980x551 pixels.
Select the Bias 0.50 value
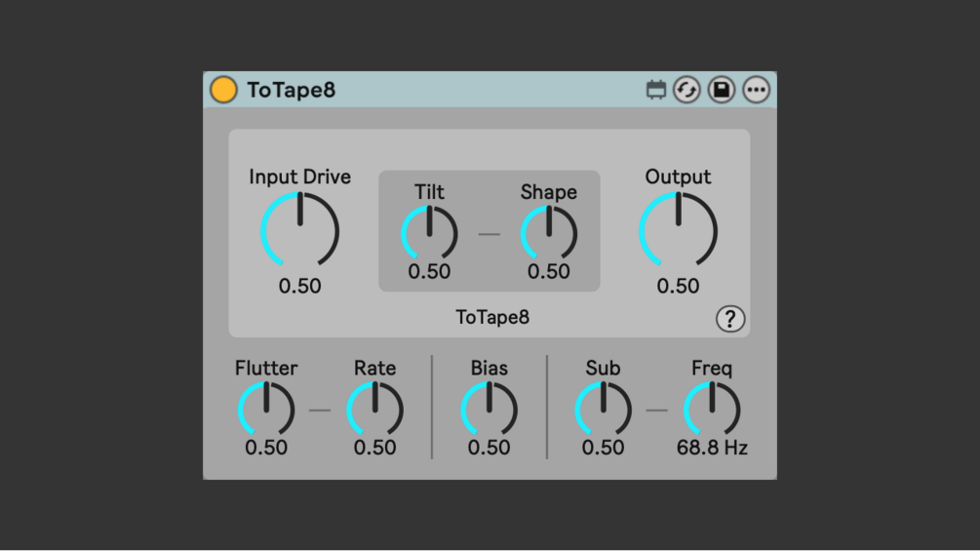click(x=489, y=448)
